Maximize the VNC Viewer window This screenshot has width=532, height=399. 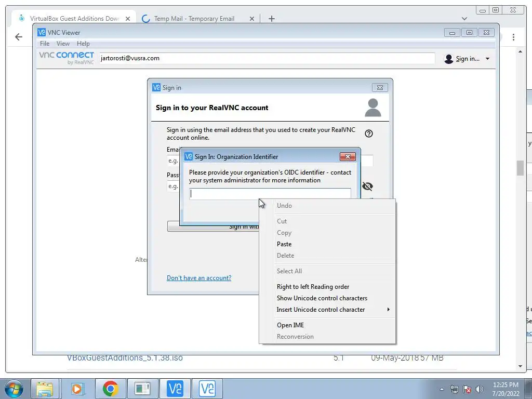pos(469,33)
